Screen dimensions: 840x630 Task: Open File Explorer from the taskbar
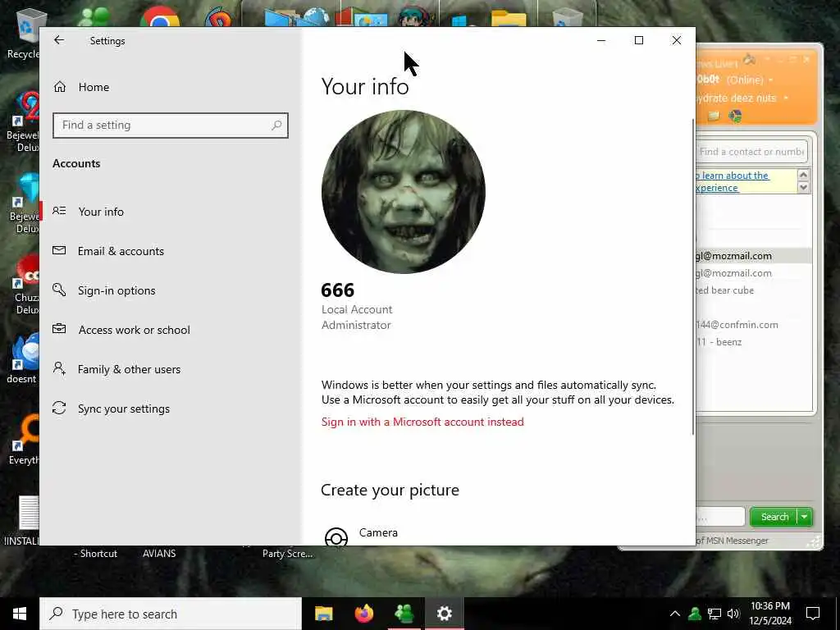coord(323,614)
